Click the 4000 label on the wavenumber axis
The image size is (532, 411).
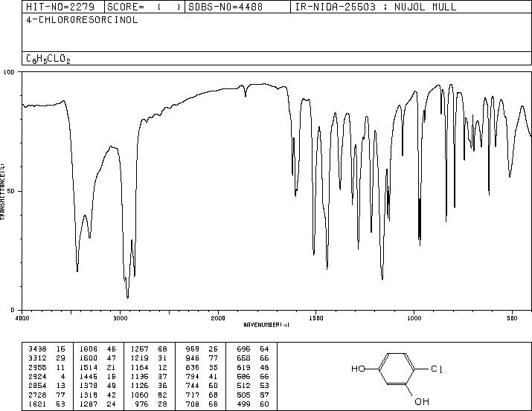coord(22,318)
